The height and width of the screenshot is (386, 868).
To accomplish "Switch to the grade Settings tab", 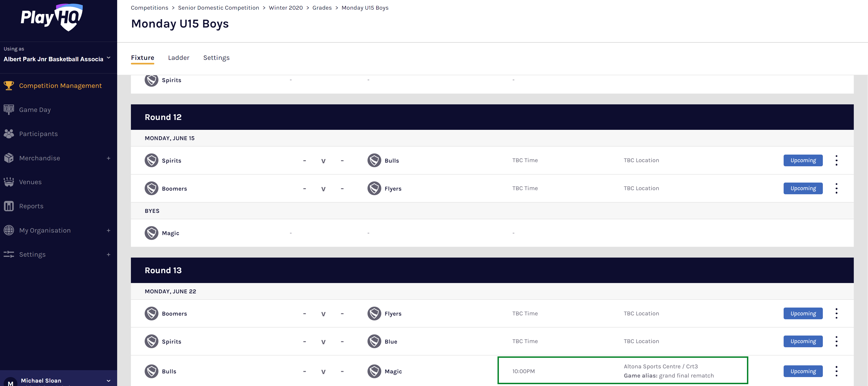I will (216, 58).
